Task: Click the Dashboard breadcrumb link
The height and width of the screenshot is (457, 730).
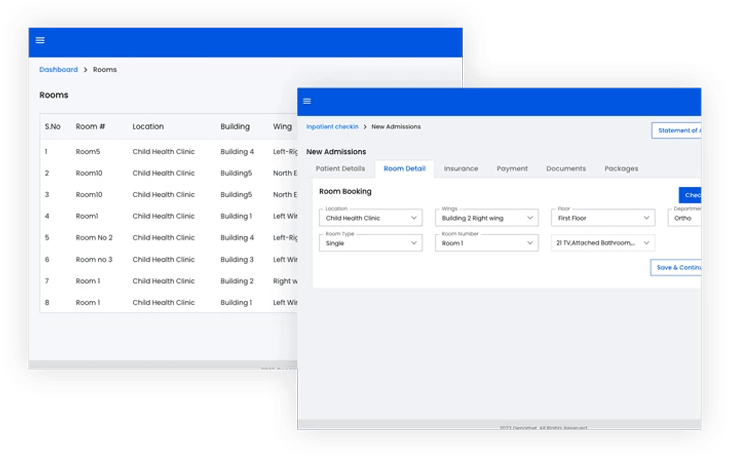Action: point(58,70)
